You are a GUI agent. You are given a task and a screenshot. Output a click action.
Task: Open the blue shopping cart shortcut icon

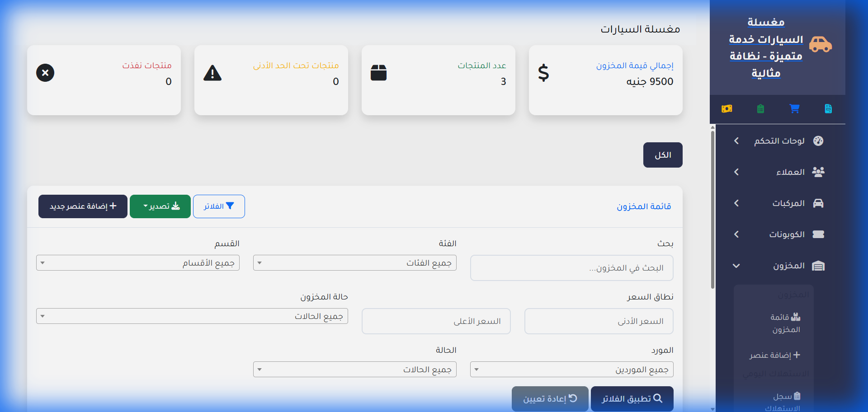pyautogui.click(x=794, y=108)
